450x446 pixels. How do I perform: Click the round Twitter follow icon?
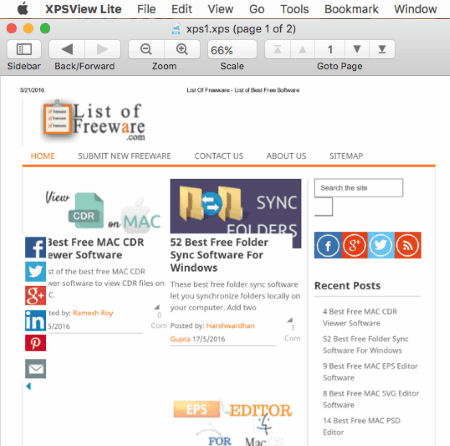(x=381, y=245)
